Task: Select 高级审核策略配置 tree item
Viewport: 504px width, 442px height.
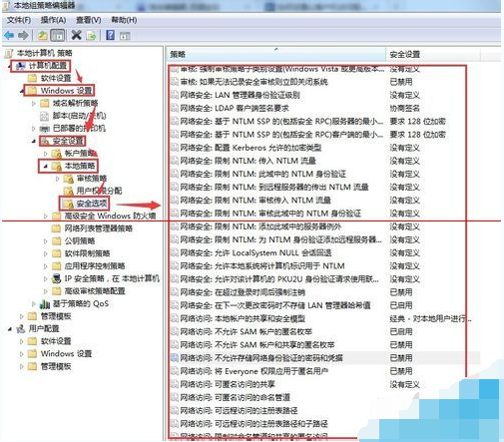Action: [95, 291]
